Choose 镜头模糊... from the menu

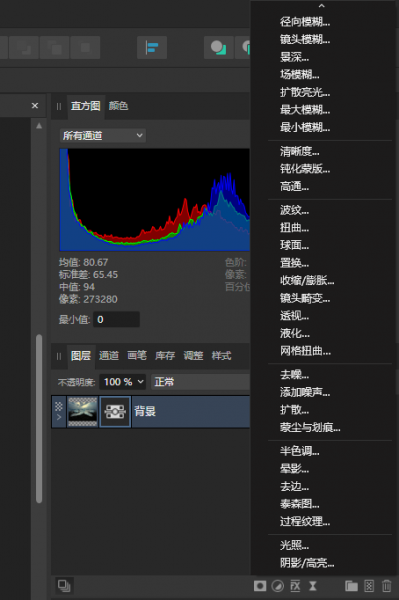coord(305,39)
